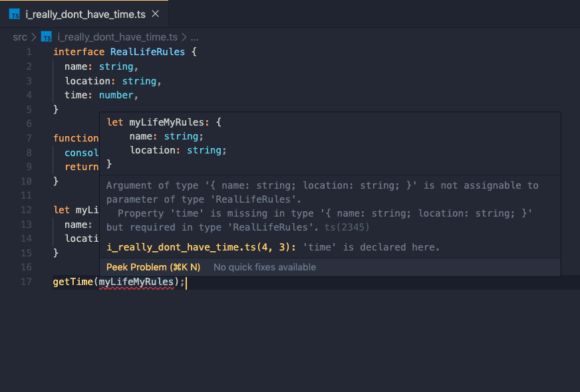Click the ts(2345) error code in hover
Screen dimensions: 580x392
(347, 227)
